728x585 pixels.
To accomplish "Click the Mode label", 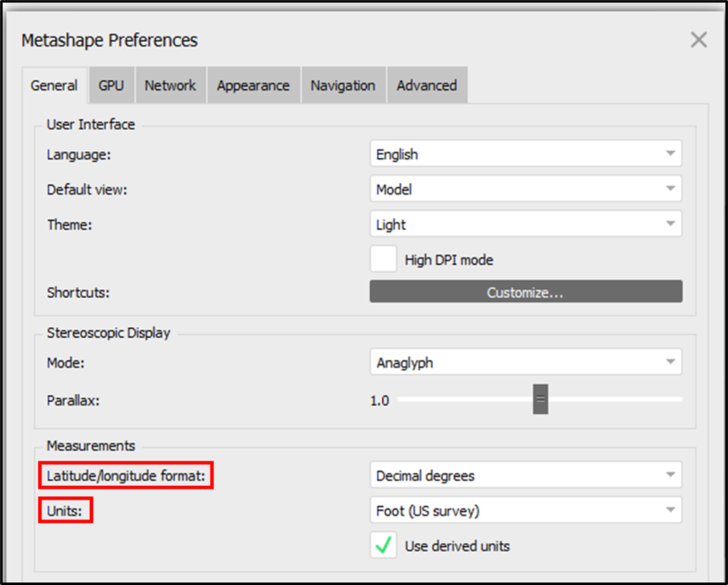I will coord(66,363).
